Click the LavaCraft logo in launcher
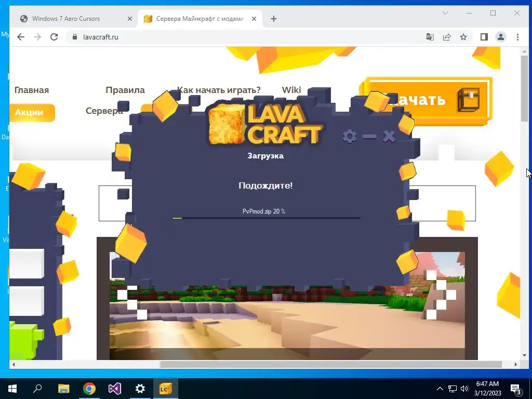The image size is (532, 399). pos(265,124)
